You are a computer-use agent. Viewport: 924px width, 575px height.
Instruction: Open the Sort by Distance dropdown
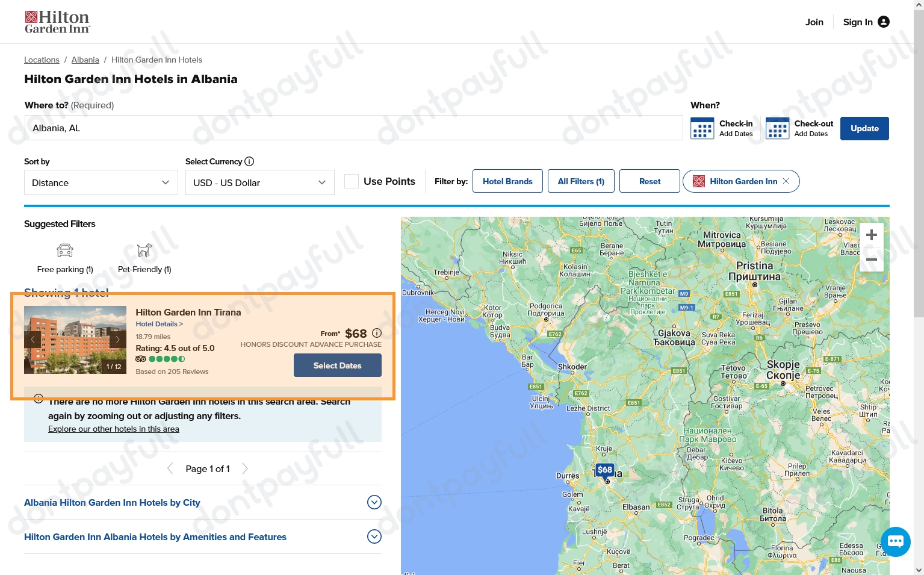(101, 182)
